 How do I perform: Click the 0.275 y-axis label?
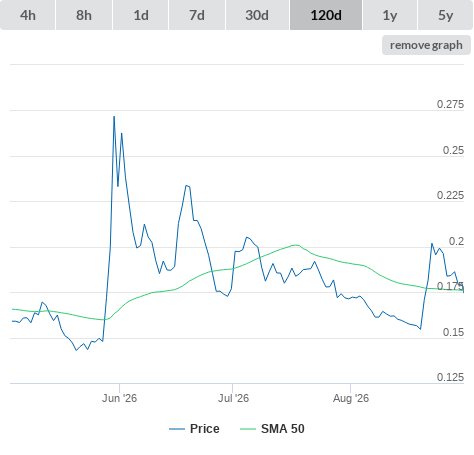point(450,104)
